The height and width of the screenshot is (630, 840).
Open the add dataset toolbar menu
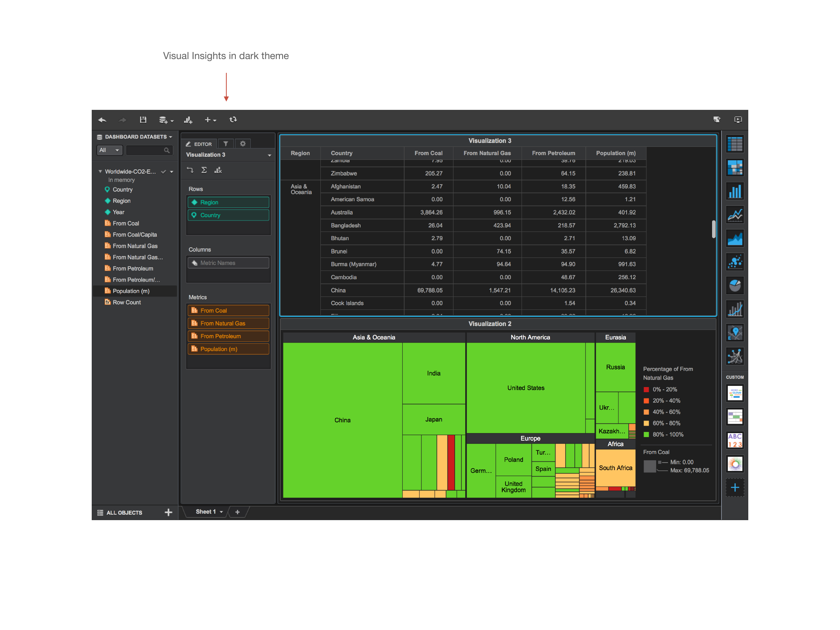(x=166, y=120)
